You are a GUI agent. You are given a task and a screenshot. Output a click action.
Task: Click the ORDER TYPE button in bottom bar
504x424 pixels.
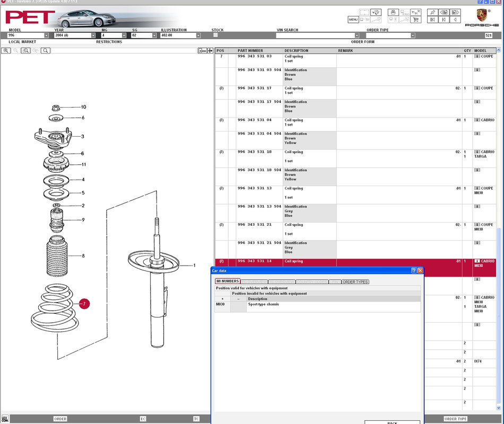[455, 419]
